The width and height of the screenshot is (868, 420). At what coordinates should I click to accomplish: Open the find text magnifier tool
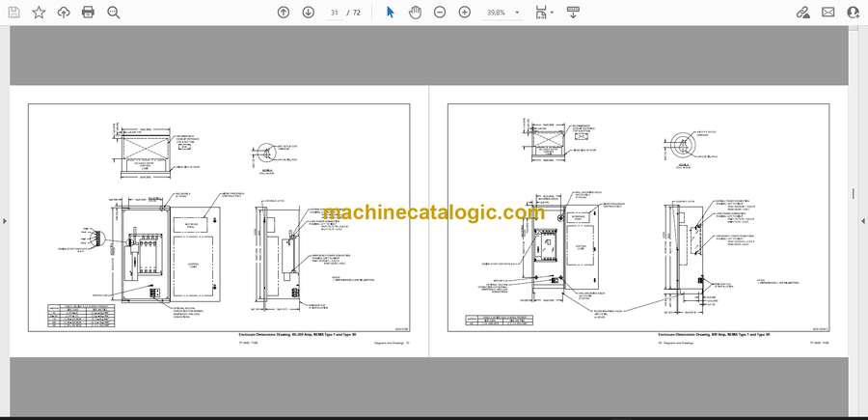pyautogui.click(x=114, y=13)
